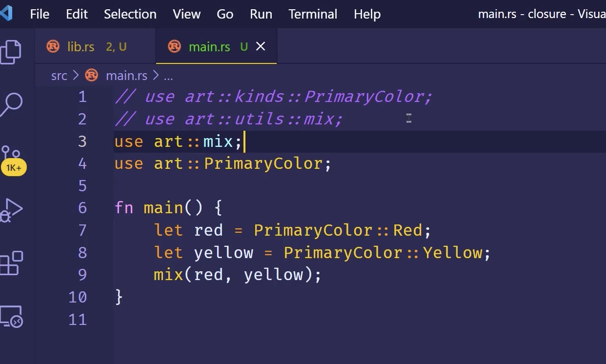Open the Selection menu
The image size is (606, 364).
click(x=130, y=14)
